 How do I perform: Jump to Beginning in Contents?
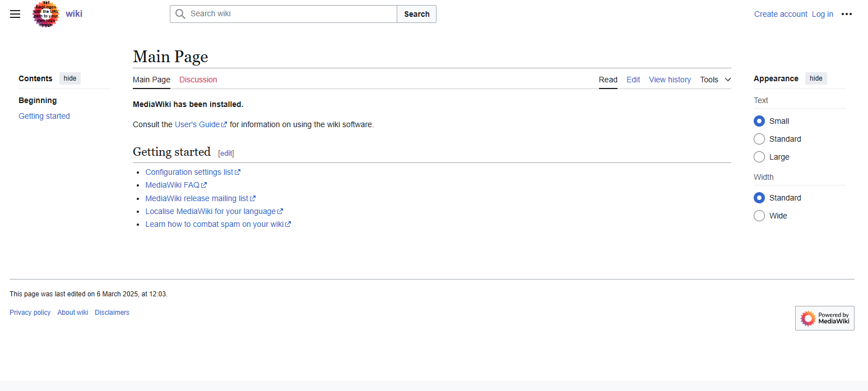(x=38, y=100)
